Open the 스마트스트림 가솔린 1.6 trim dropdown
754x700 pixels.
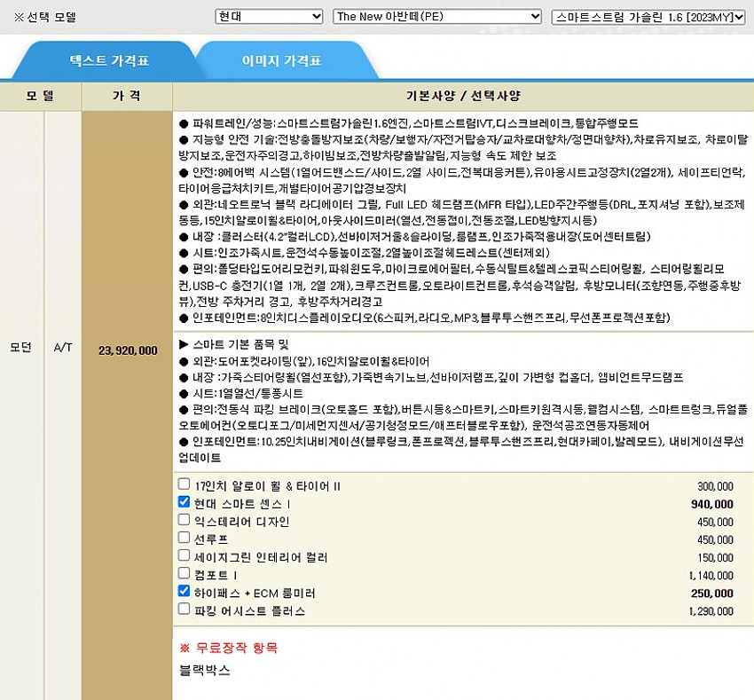click(648, 17)
